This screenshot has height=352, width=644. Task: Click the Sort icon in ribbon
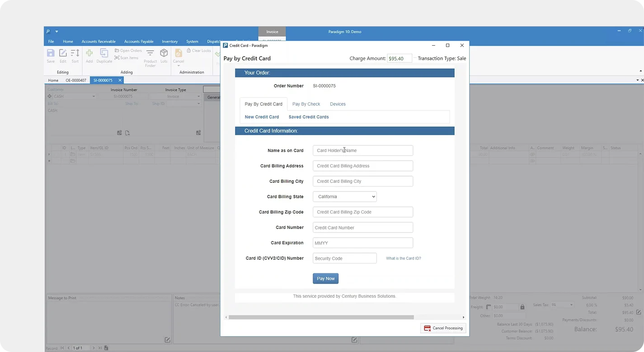(x=75, y=53)
